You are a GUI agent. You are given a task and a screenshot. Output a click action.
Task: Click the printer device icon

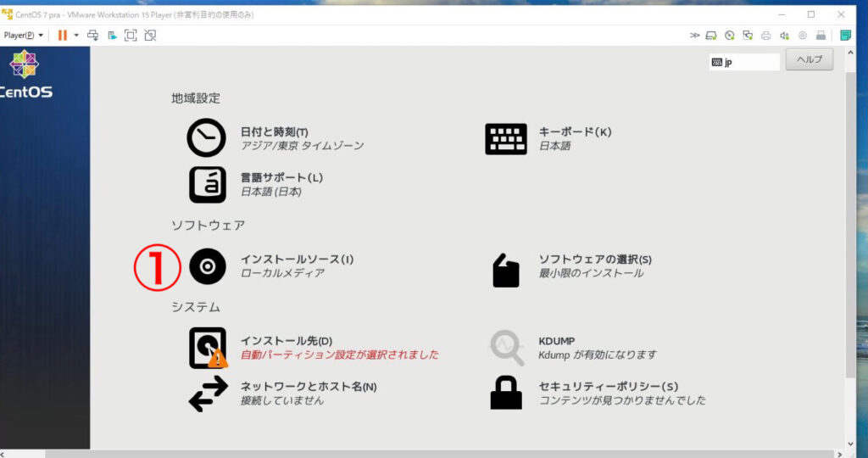766,36
